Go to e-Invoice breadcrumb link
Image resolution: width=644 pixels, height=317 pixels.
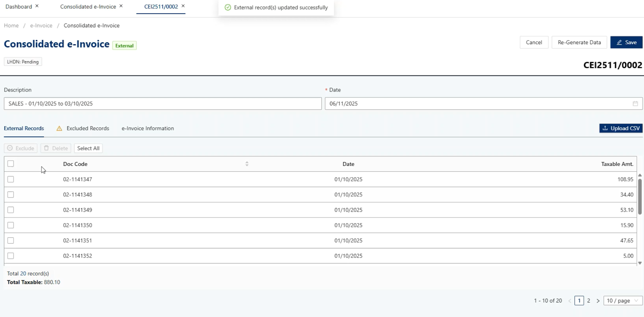click(41, 25)
